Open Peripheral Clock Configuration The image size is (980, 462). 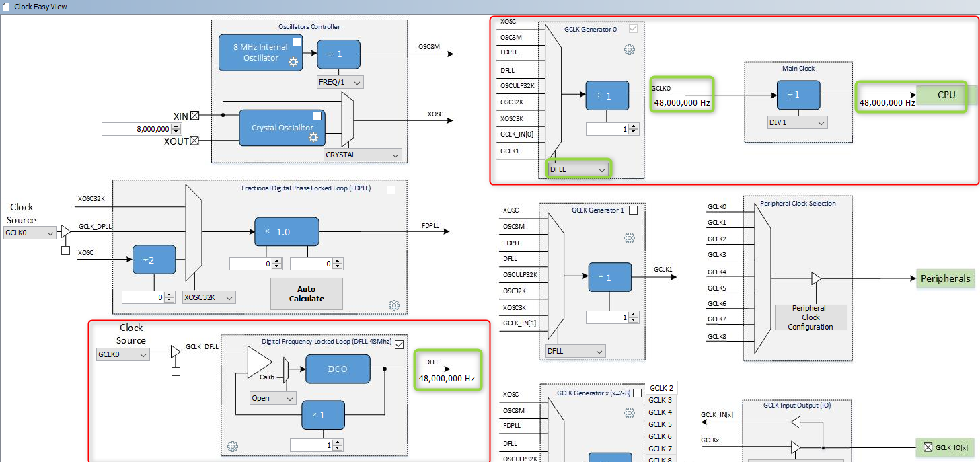[x=811, y=317]
